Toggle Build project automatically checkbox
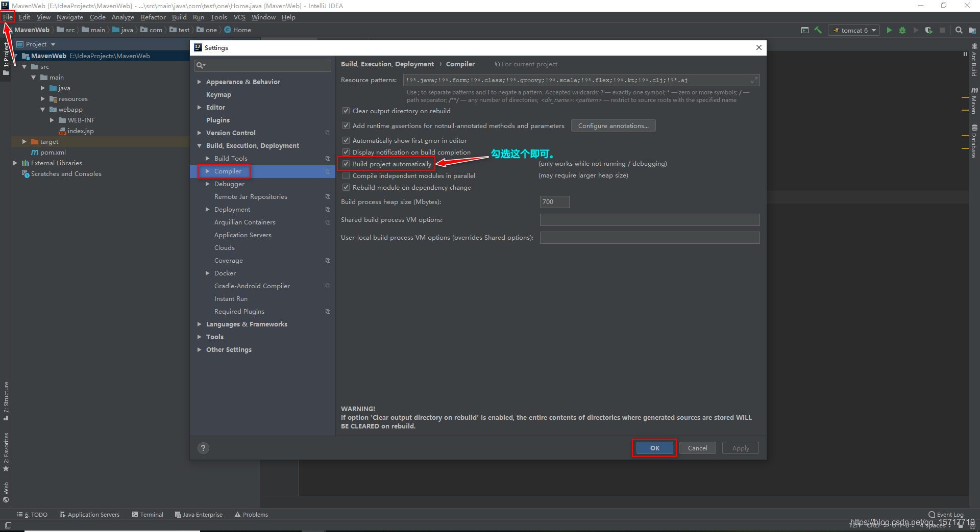980x532 pixels. tap(346, 164)
